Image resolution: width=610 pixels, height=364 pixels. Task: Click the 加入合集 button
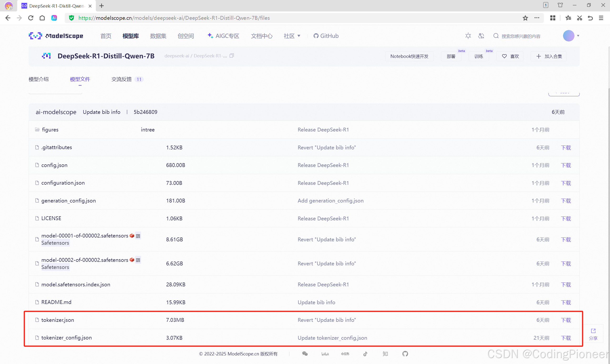click(549, 56)
